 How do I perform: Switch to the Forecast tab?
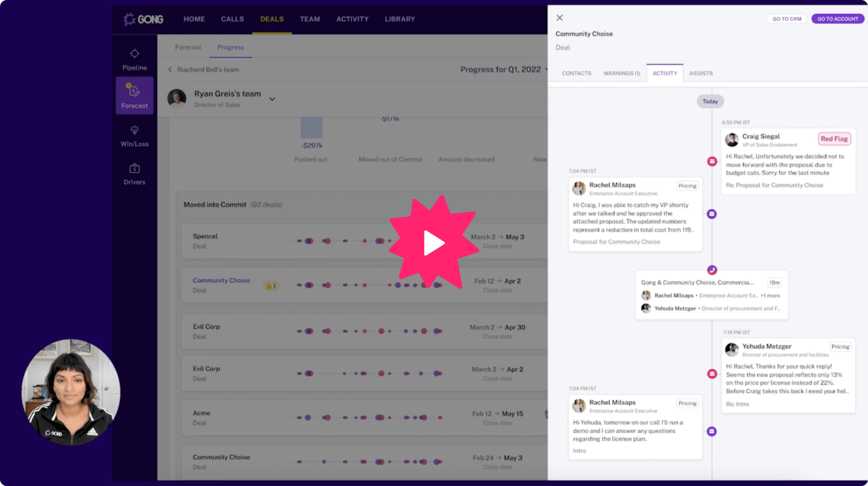(188, 47)
